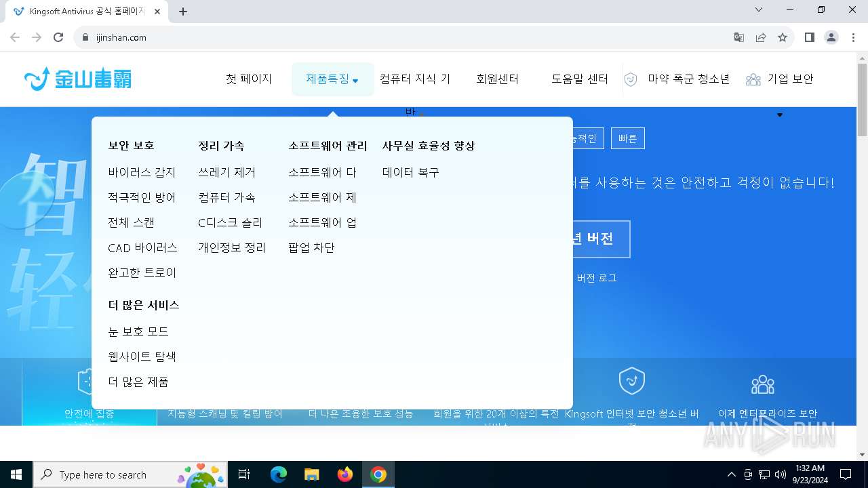Select 웹사이트 탐색 menu entry
The height and width of the screenshot is (488, 868).
point(142,357)
